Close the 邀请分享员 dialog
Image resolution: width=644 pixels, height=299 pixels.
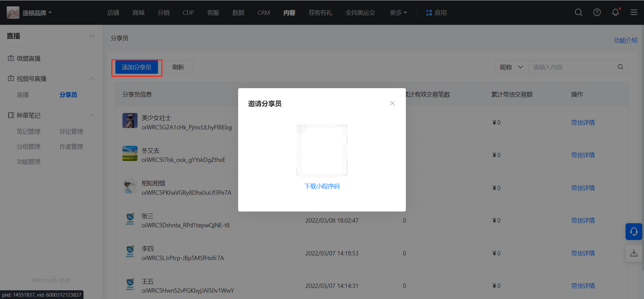point(392,103)
